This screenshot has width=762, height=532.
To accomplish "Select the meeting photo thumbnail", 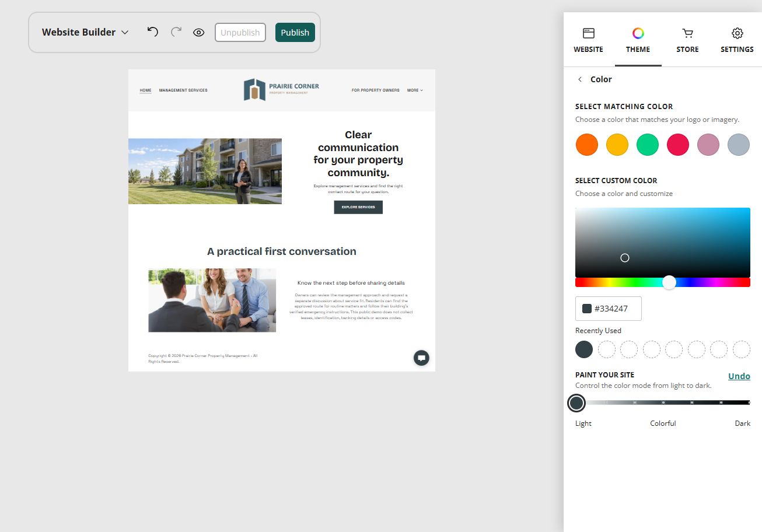I will click(x=212, y=300).
